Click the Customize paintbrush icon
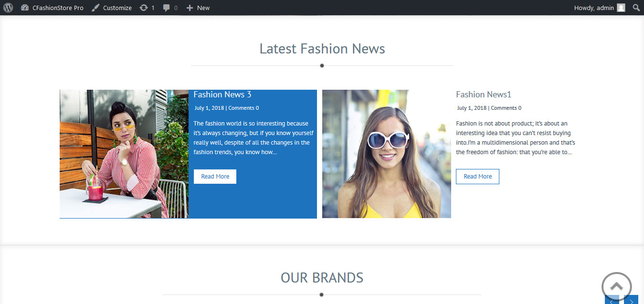This screenshot has width=644, height=304. pos(95,8)
